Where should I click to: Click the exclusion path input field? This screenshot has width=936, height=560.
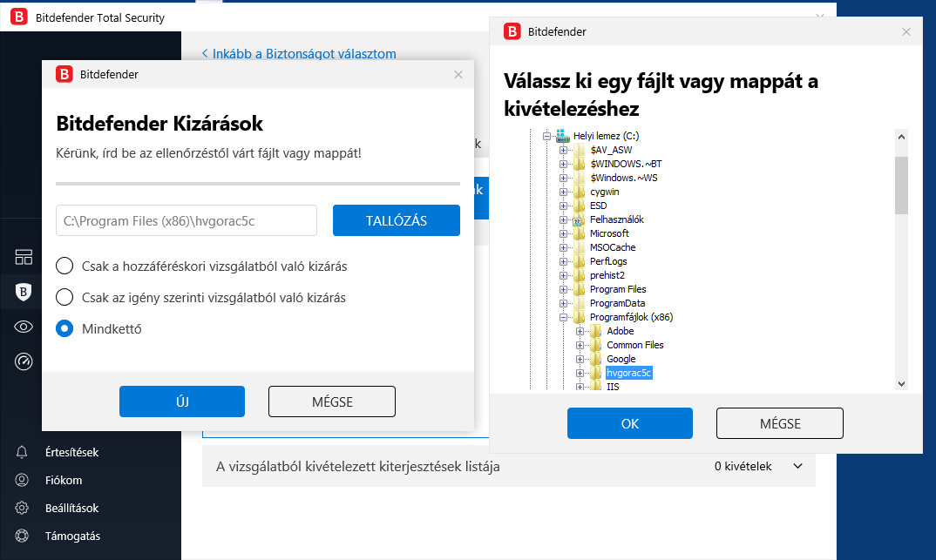[x=187, y=220]
